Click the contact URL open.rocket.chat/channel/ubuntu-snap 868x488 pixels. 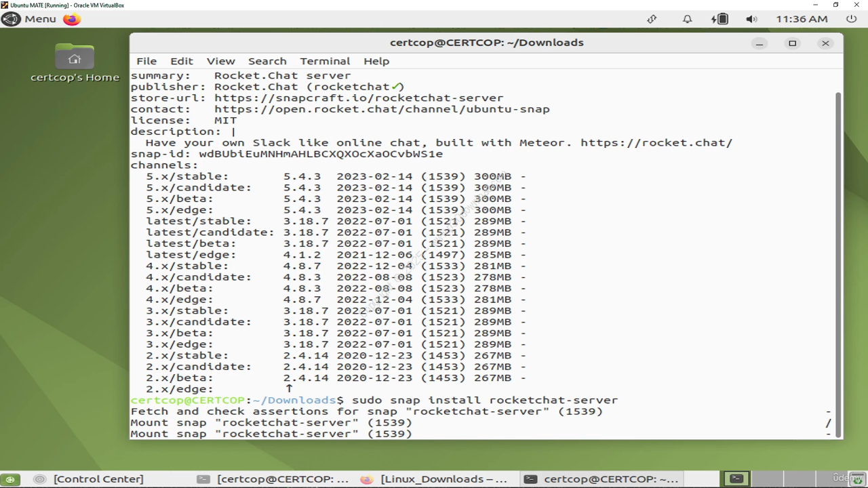[382, 109]
